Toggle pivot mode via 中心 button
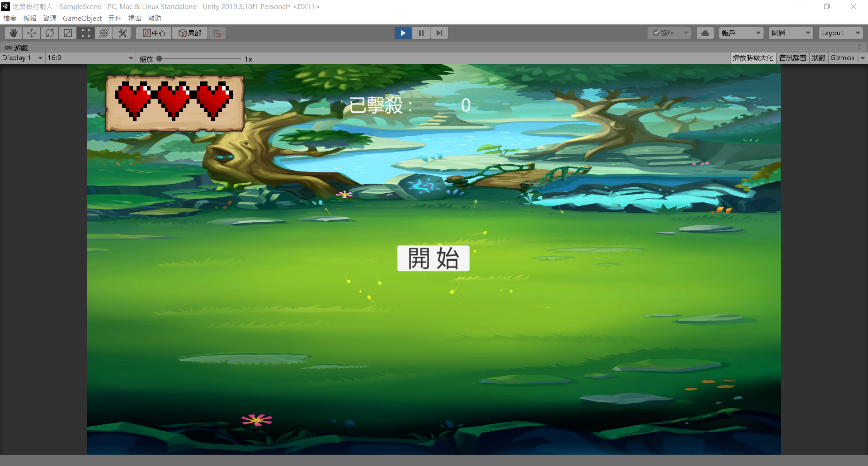The height and width of the screenshot is (466, 868). pos(153,33)
